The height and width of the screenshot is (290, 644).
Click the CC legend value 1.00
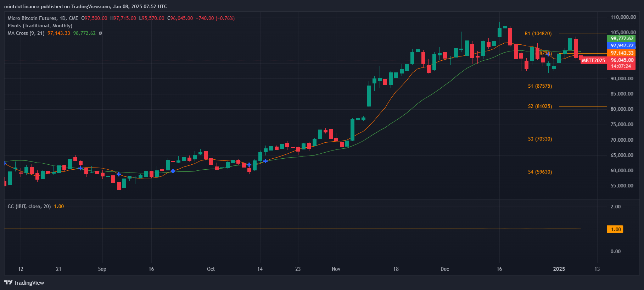59,206
